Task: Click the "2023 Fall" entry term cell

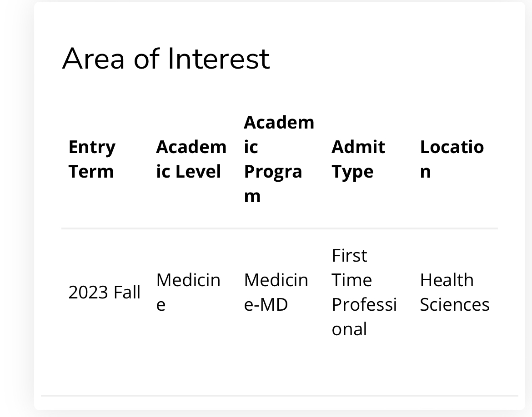Action: point(104,292)
